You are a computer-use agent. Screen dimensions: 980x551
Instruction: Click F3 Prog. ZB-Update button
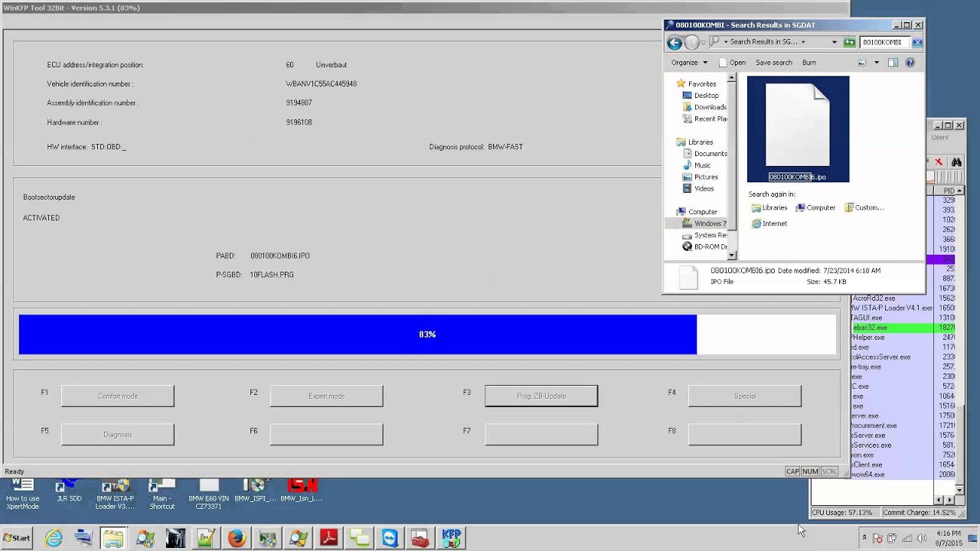point(541,396)
